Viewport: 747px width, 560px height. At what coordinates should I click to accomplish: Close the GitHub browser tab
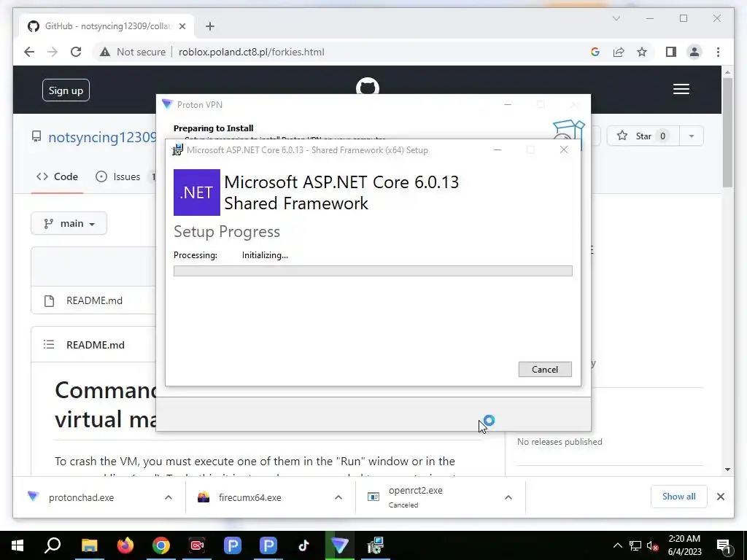tap(182, 26)
